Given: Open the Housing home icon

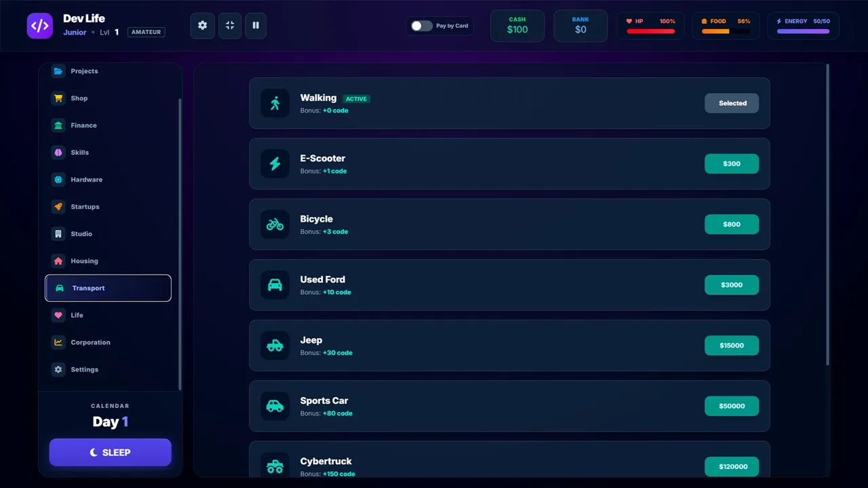Looking at the screenshot, I should [x=58, y=261].
